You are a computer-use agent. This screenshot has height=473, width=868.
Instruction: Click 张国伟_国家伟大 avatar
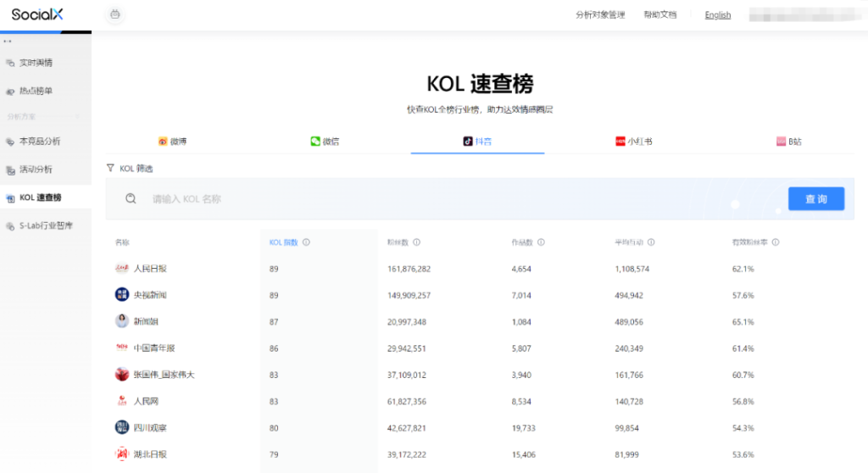click(122, 375)
